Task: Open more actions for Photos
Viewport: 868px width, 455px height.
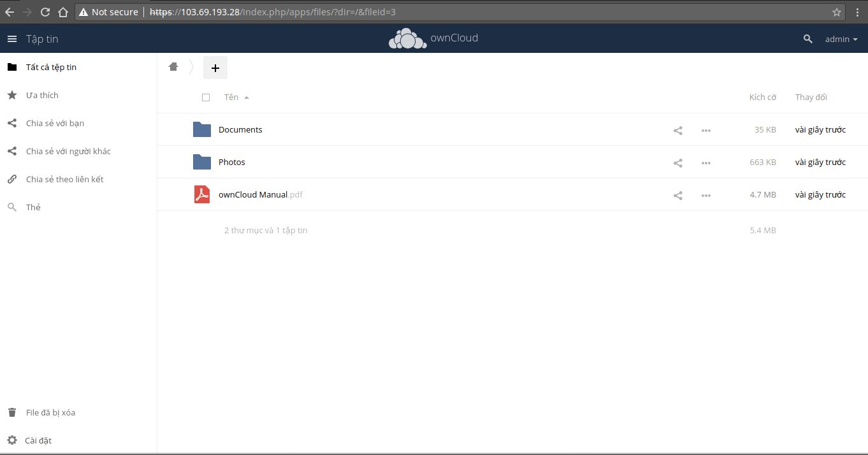Action: (x=706, y=162)
